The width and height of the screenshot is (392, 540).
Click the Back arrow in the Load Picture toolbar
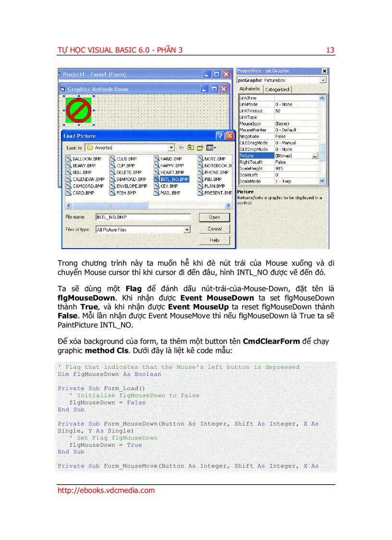[181, 148]
